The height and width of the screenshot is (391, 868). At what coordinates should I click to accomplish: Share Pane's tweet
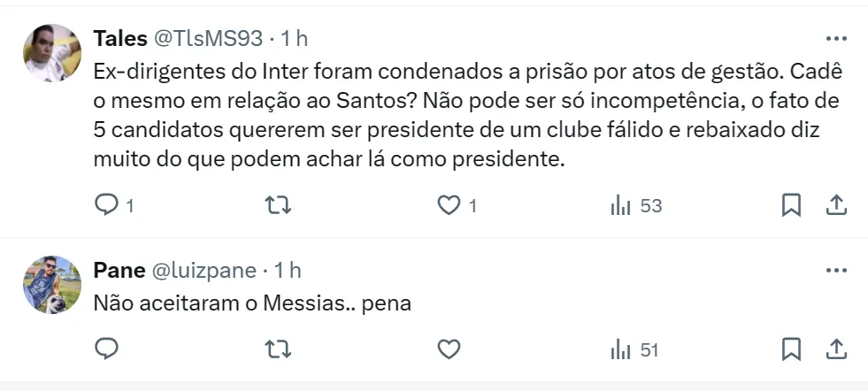[835, 349]
